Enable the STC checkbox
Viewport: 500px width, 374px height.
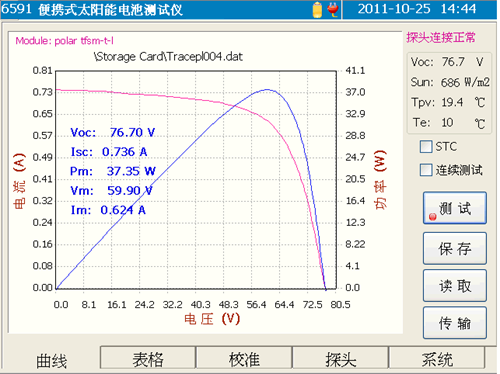tap(426, 147)
